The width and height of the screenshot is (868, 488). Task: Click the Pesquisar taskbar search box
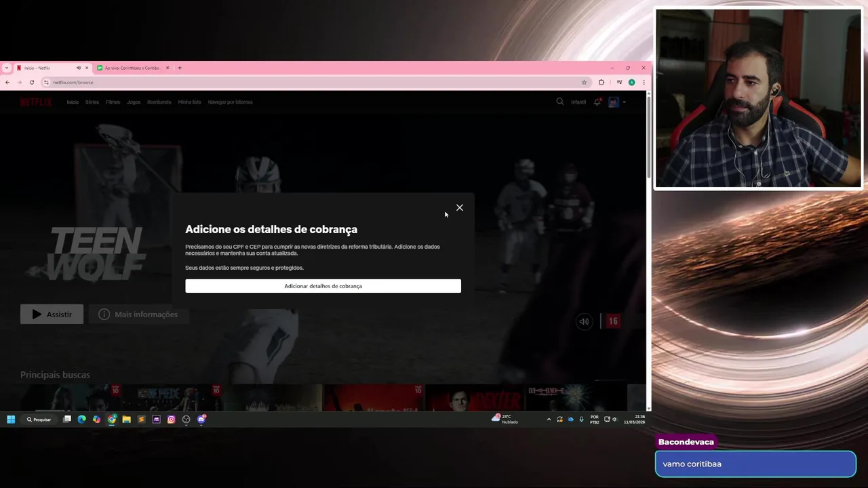[x=39, y=420]
